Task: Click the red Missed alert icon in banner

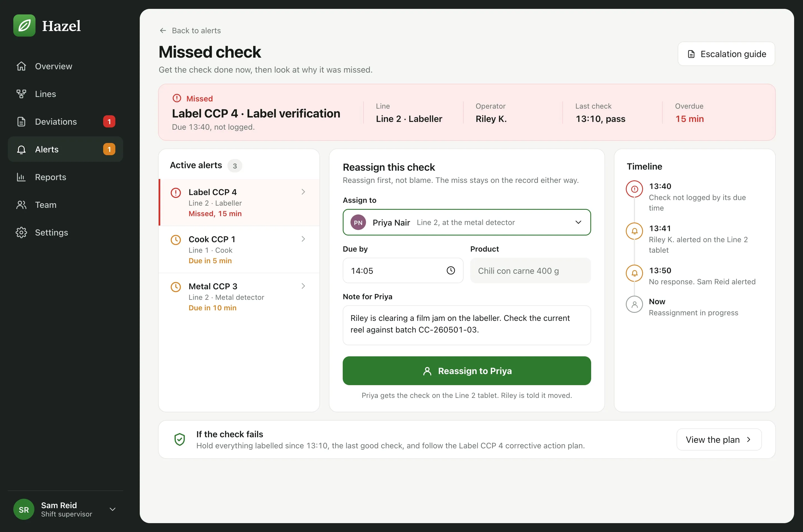Action: 177,98
